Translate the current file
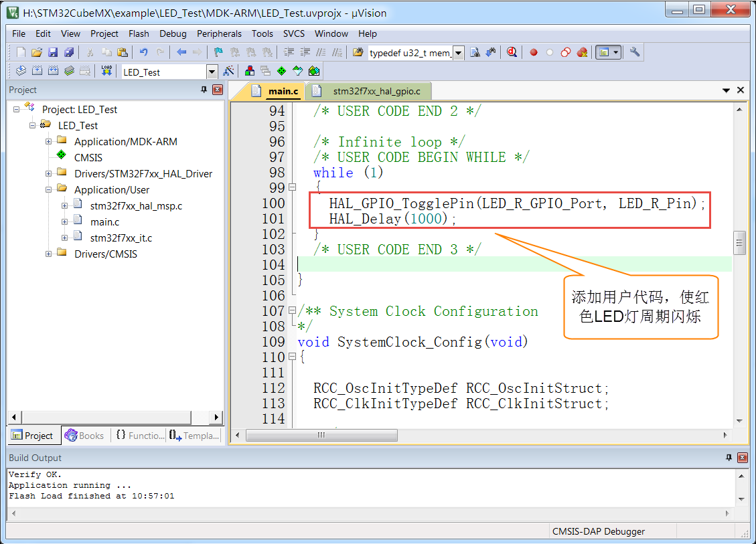 point(21,71)
